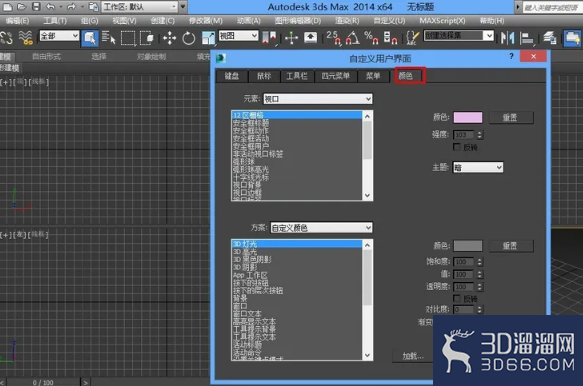Screen dimensions: 583x386
Task: Select the highlighted Select Object tool
Action: click(x=90, y=38)
